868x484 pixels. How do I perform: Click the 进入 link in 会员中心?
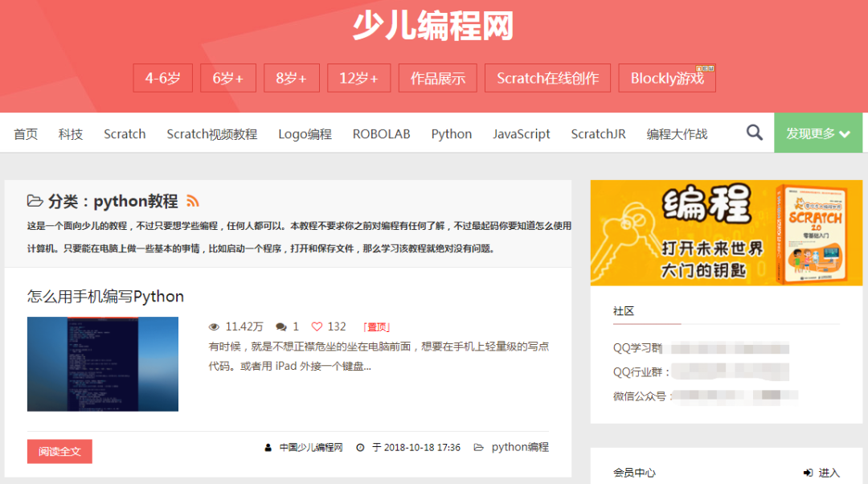829,473
